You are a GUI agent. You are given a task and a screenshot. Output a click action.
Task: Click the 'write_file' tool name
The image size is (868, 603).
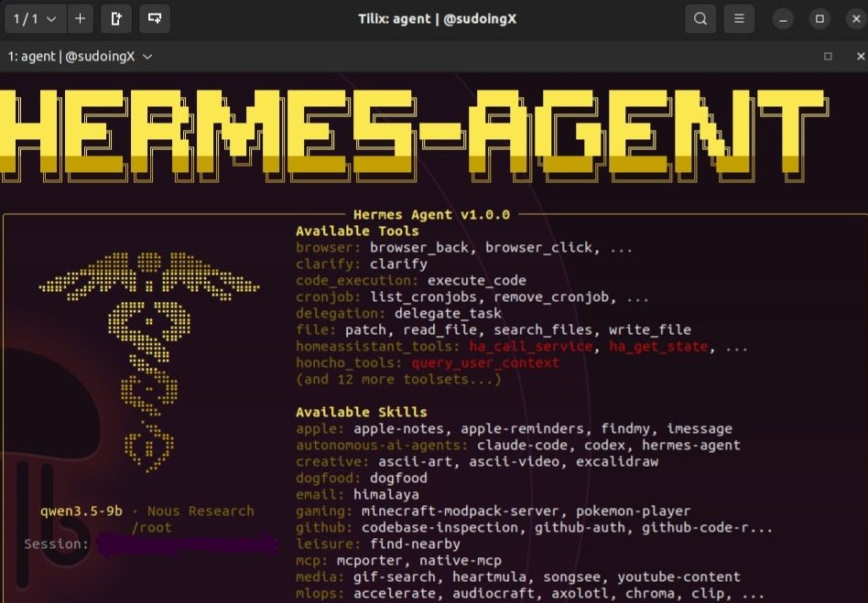point(650,329)
